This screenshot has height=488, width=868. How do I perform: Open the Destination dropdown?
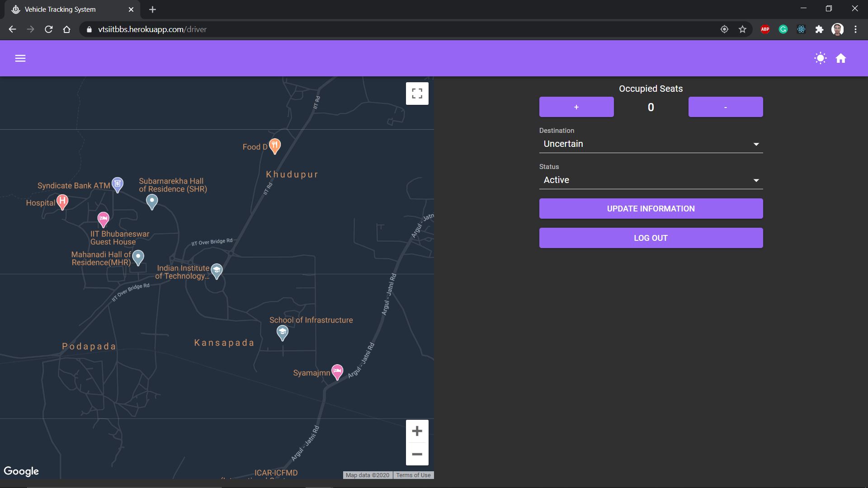coord(651,144)
